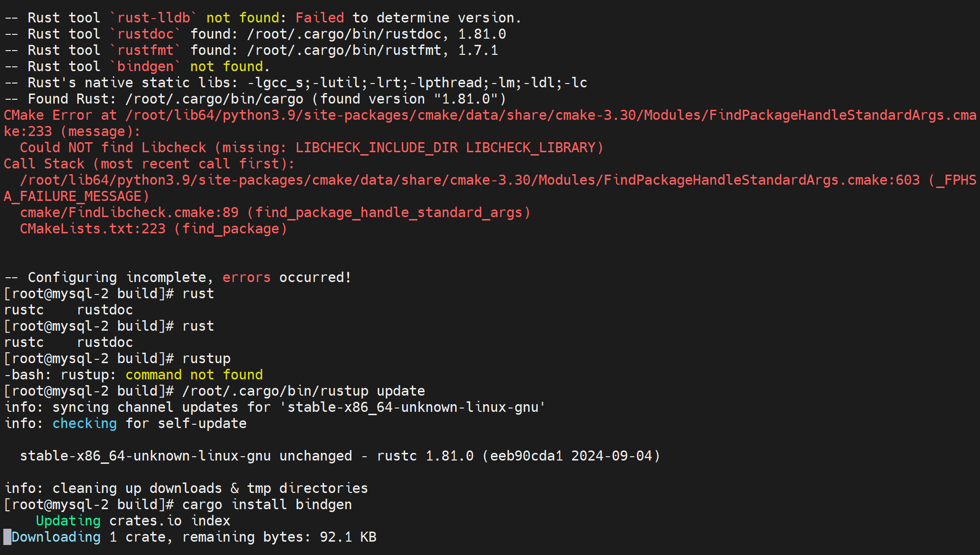Image resolution: width=980 pixels, height=555 pixels.
Task: Click the blue "Downloading" status word
Action: pos(56,537)
